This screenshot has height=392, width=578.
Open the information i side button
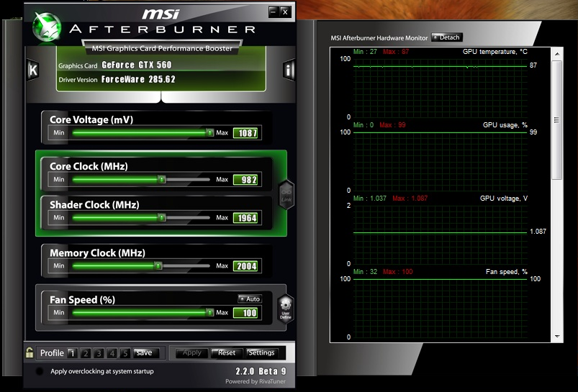[289, 69]
